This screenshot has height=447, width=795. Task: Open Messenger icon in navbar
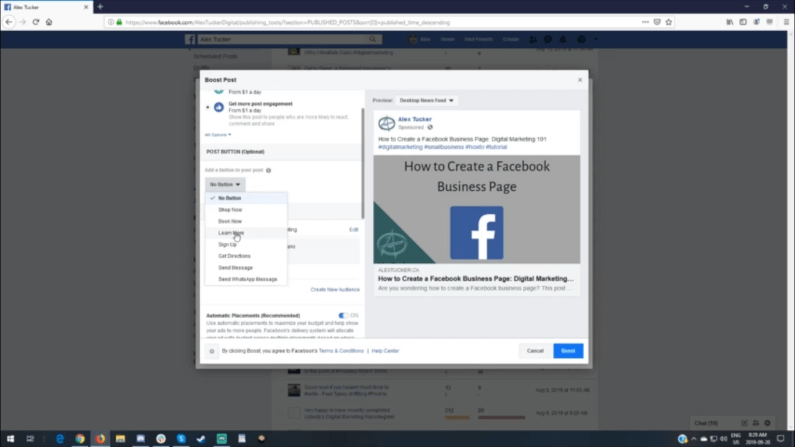click(548, 39)
